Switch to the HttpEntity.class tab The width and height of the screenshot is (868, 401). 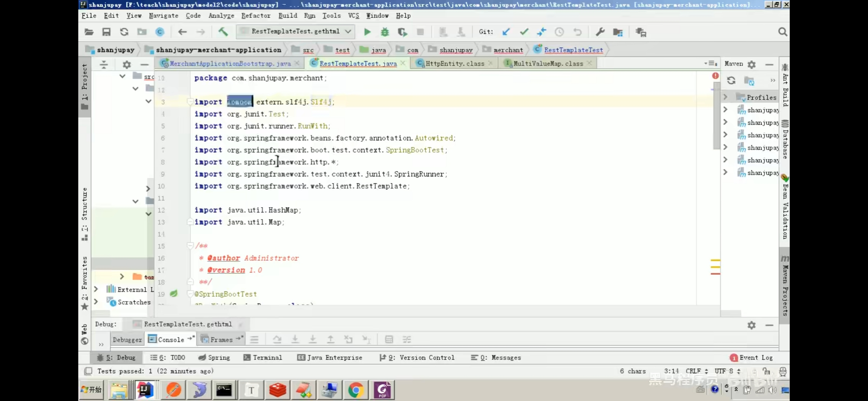click(454, 63)
